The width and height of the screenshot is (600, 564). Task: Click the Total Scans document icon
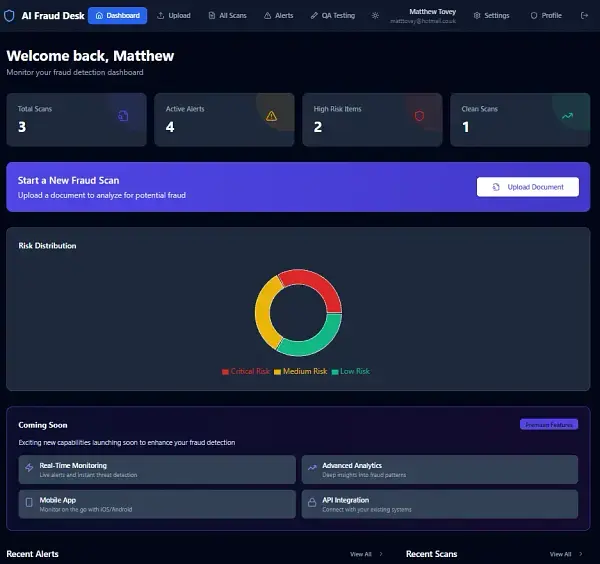coord(123,116)
